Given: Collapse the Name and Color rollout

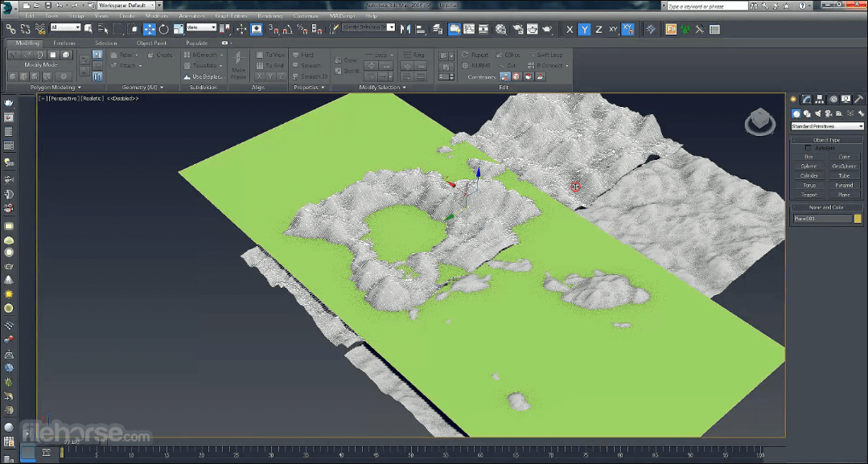Looking at the screenshot, I should click(826, 207).
